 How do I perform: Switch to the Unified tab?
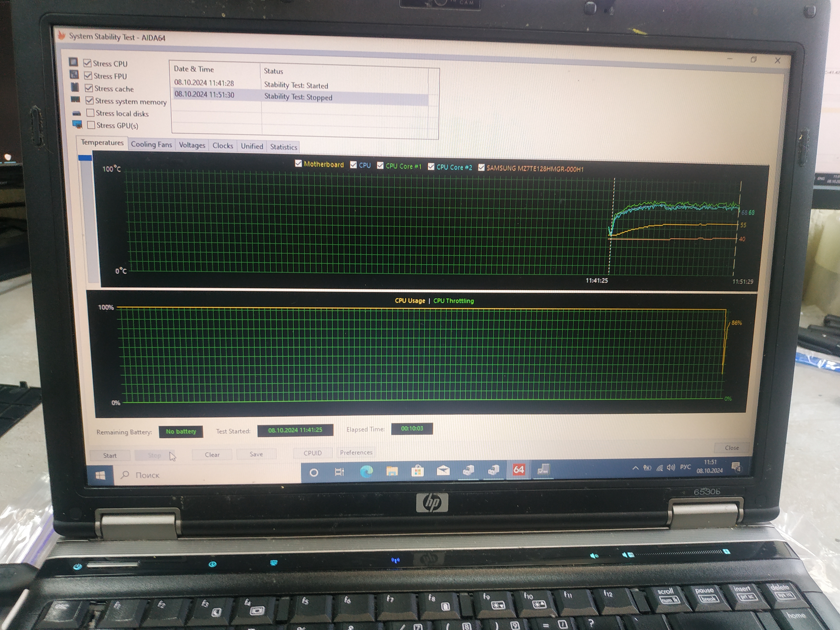pos(252,146)
